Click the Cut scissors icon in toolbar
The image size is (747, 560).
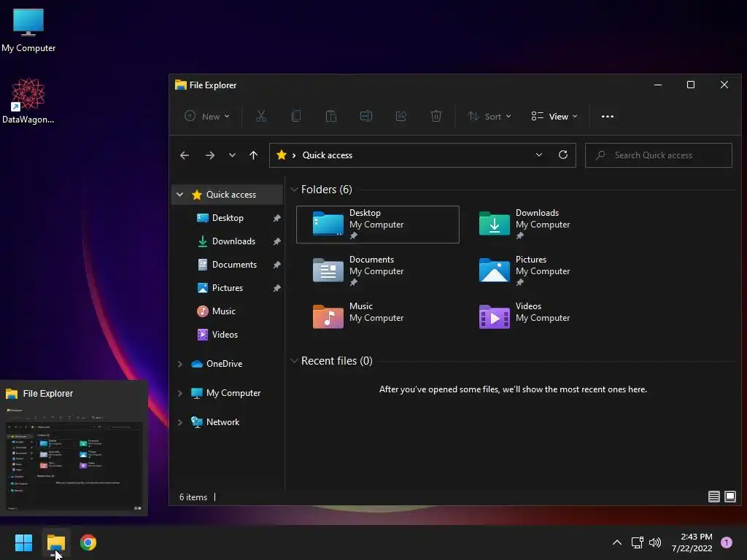261,116
